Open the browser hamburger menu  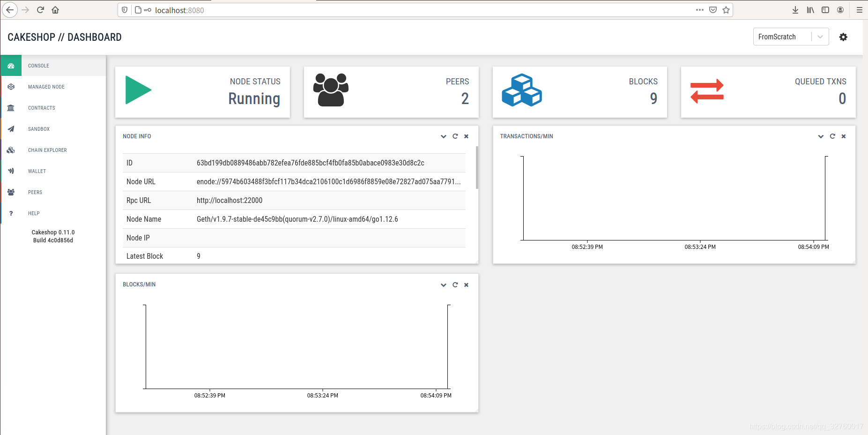860,10
